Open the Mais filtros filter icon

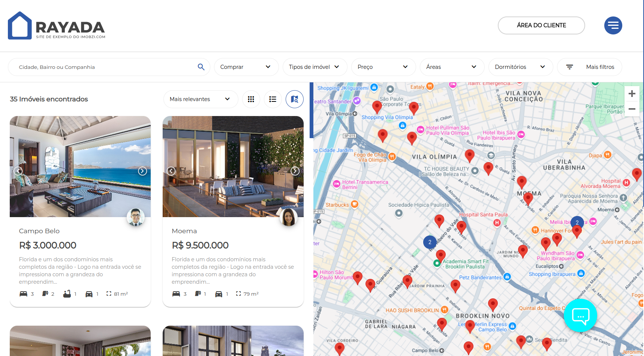(569, 67)
